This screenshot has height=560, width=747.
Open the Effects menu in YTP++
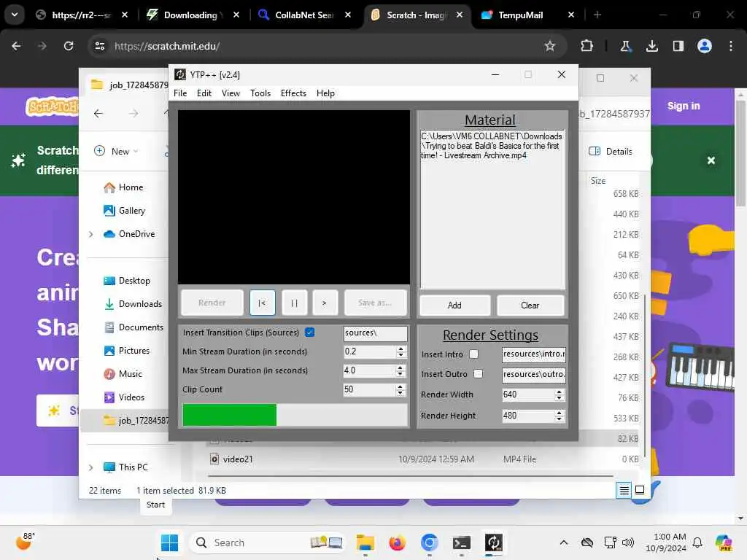293,93
